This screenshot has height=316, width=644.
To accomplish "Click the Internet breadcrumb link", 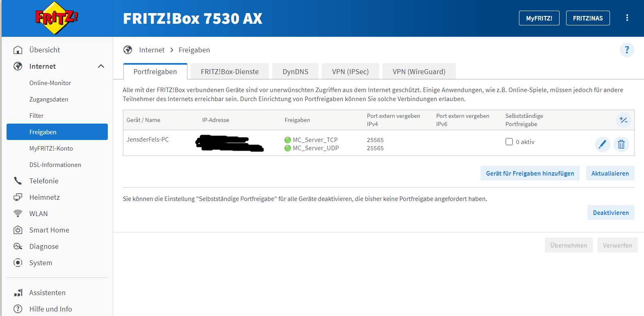I will click(x=152, y=50).
